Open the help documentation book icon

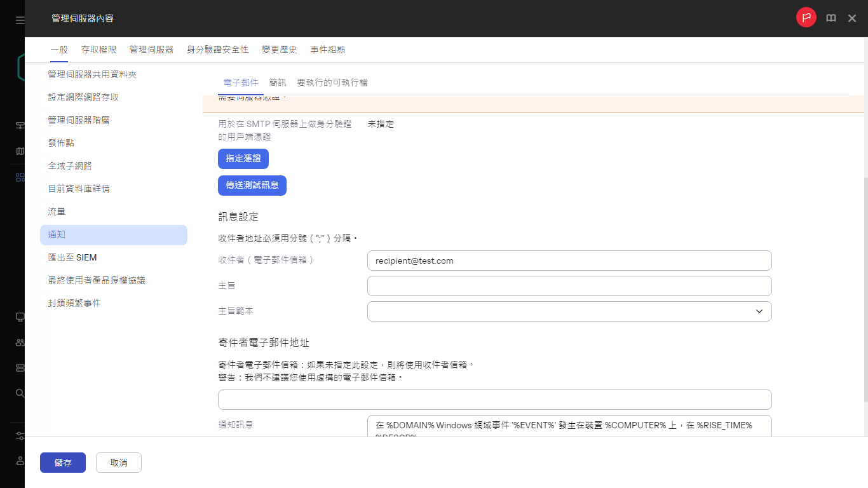[831, 18]
